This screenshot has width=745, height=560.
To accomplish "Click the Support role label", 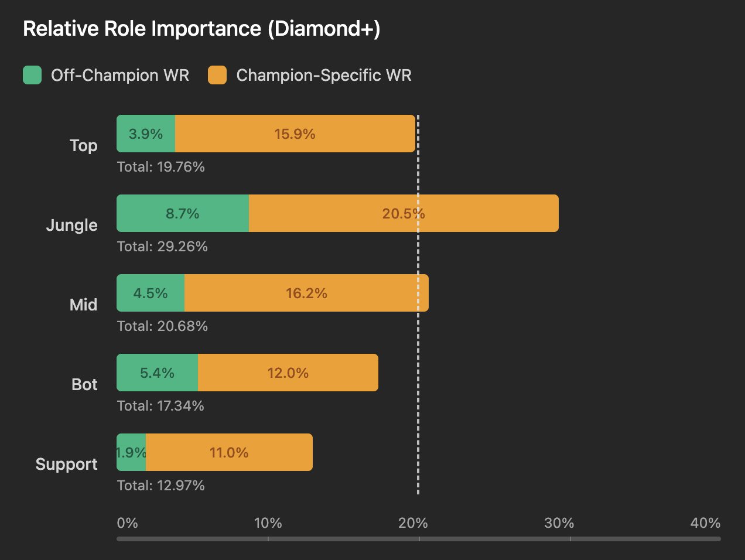I will pos(66,464).
